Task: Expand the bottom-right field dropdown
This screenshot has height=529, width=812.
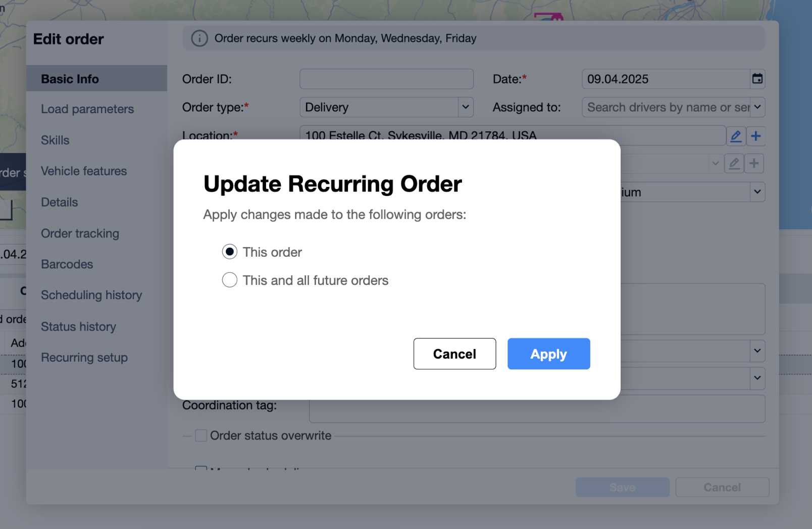Action: coord(756,378)
